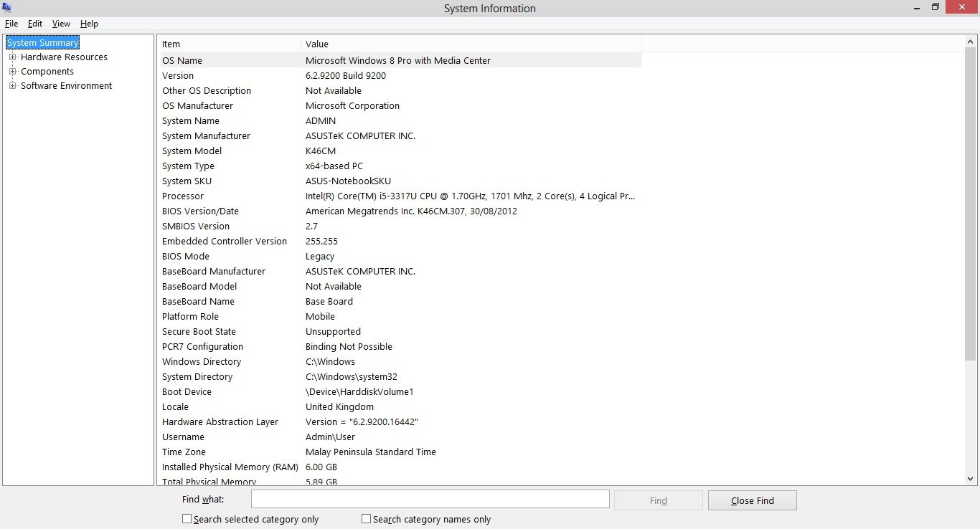Click the value 'Binding Not Possible'
Viewport: 980px width, 529px height.
[349, 347]
